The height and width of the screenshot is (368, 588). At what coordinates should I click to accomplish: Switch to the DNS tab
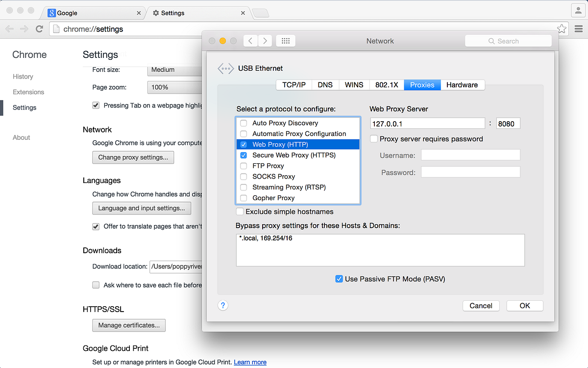coord(325,85)
